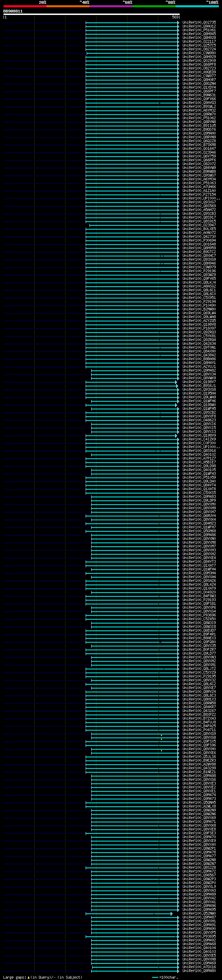This screenshot has height=980, width=222.
Task: Click the cyan alignment bar for UniRef100_Q02735
Action: [x=132, y=23]
